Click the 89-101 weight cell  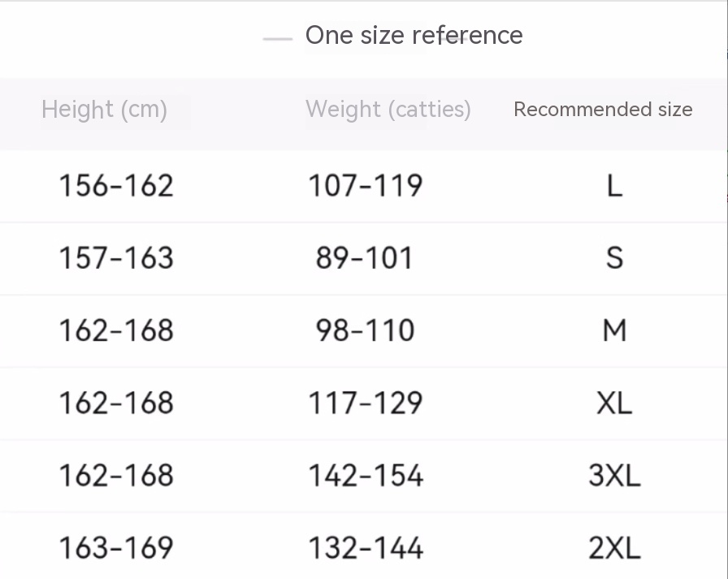coord(366,258)
